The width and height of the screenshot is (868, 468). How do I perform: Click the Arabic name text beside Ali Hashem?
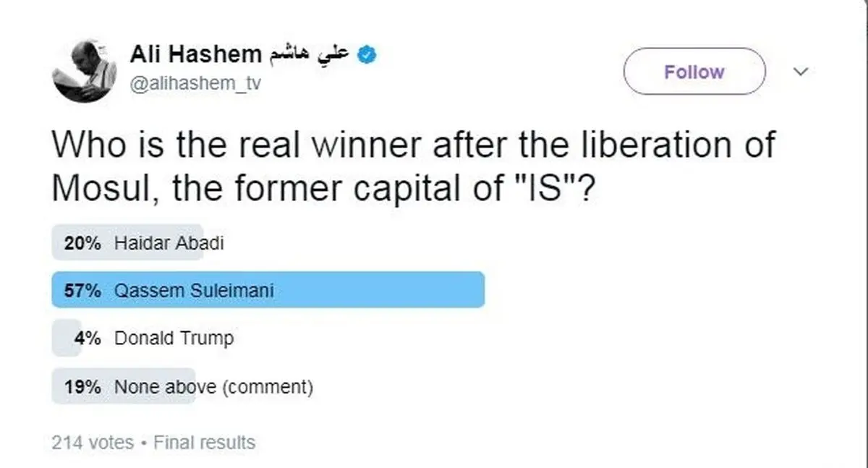point(310,54)
